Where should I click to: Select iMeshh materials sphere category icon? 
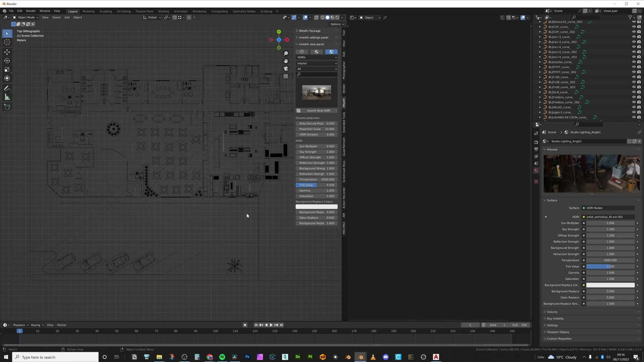coord(316,52)
